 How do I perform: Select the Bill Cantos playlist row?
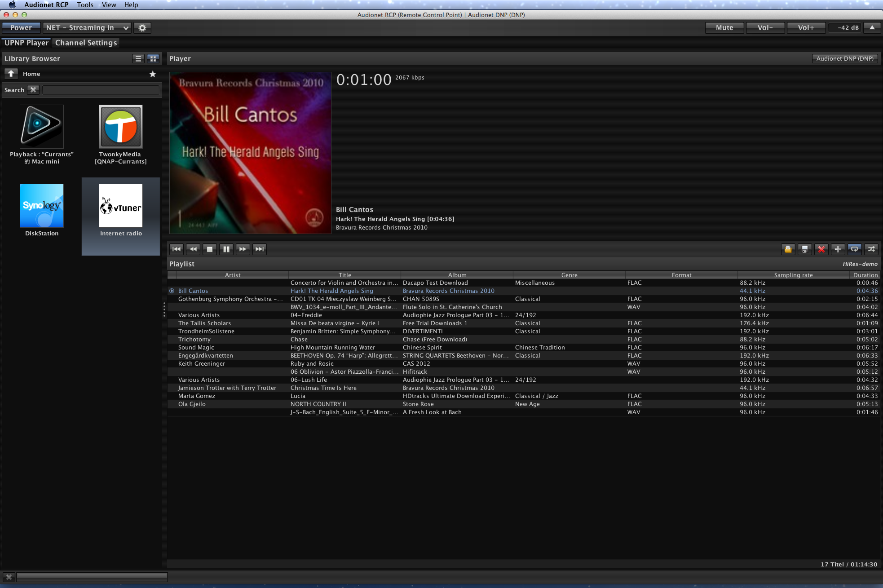[x=524, y=291]
